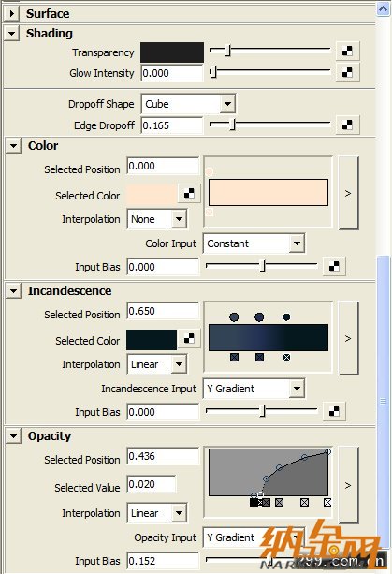Viewport: 392px width, 574px height.
Task: Click the Transparency map checker button
Action: (x=347, y=52)
